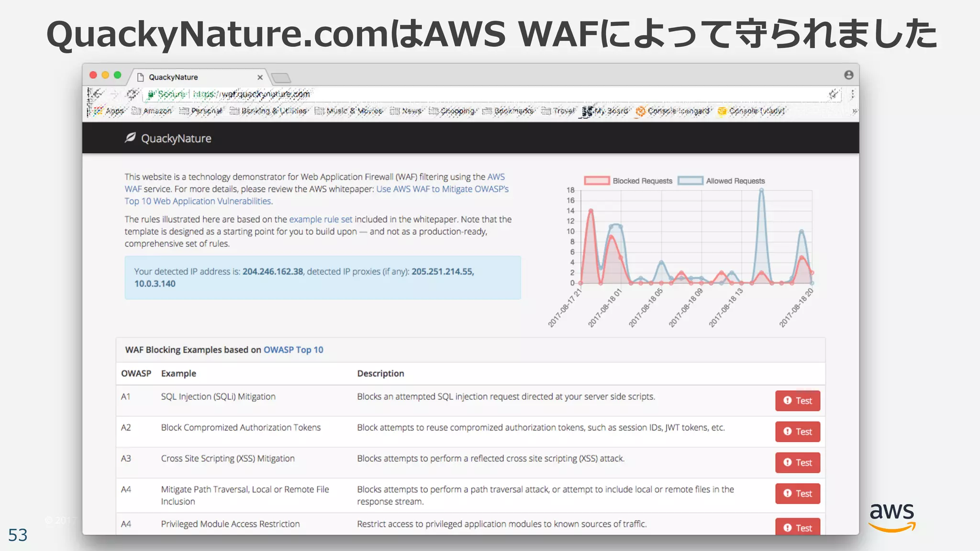Open the My Board bookmark

click(x=605, y=111)
